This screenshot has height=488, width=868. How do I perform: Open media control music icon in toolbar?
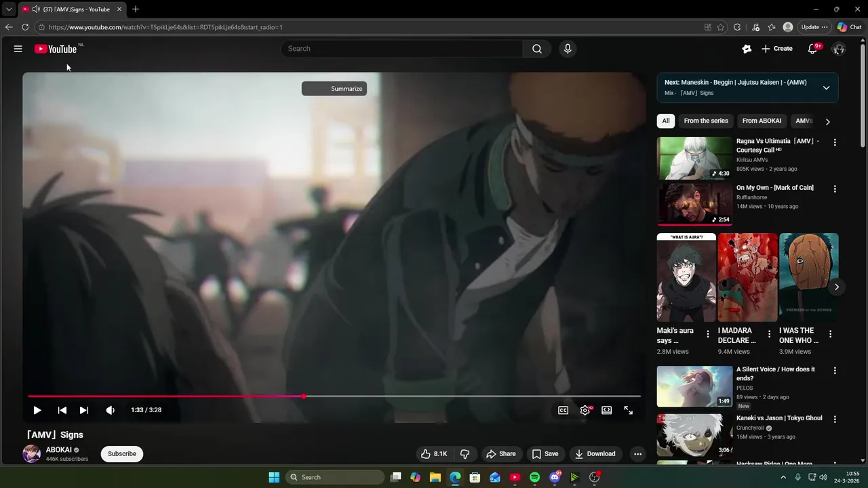point(755,27)
